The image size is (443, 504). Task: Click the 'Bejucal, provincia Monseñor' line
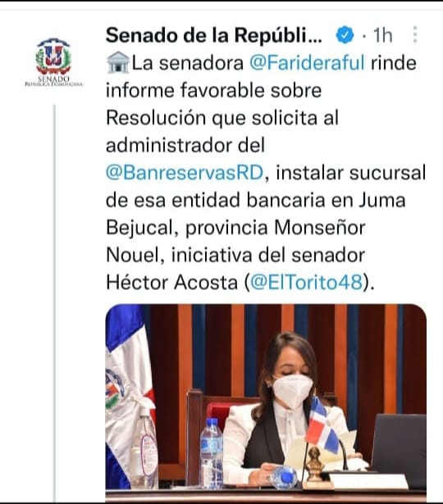click(235, 228)
